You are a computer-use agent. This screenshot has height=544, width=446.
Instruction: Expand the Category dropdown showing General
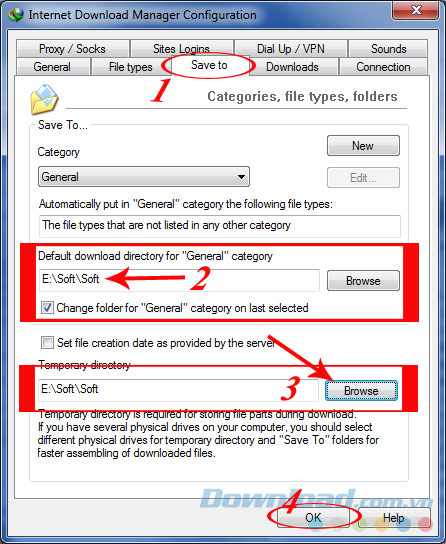[x=144, y=177]
